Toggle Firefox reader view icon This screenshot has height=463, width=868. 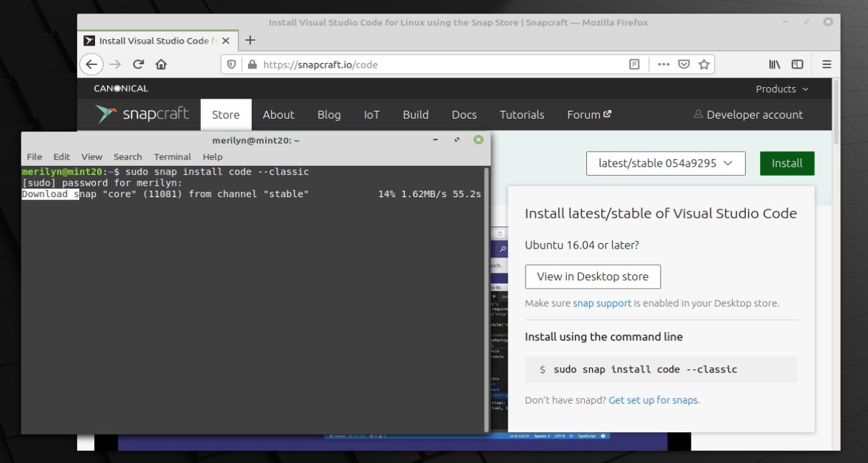634,64
